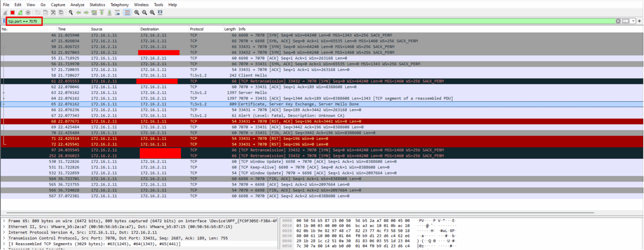The image size is (644, 250).
Task: Go to the first packet icon
Action: [102, 13]
